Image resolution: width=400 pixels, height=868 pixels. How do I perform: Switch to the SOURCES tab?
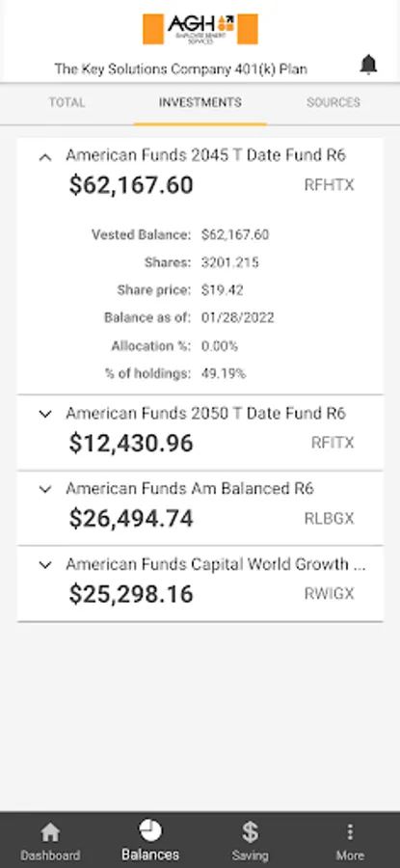click(333, 102)
